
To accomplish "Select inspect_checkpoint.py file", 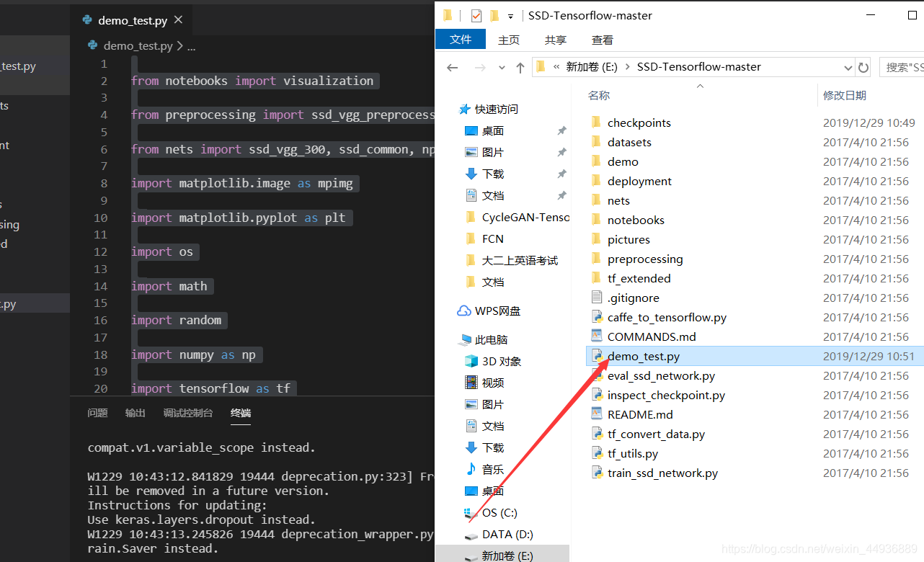I will tap(666, 395).
